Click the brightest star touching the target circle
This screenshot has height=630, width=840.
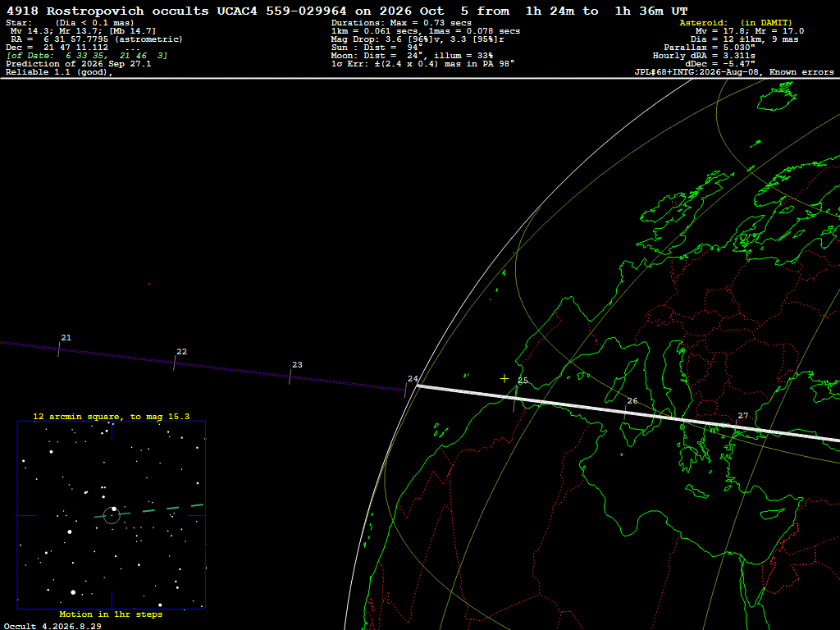pos(114,509)
